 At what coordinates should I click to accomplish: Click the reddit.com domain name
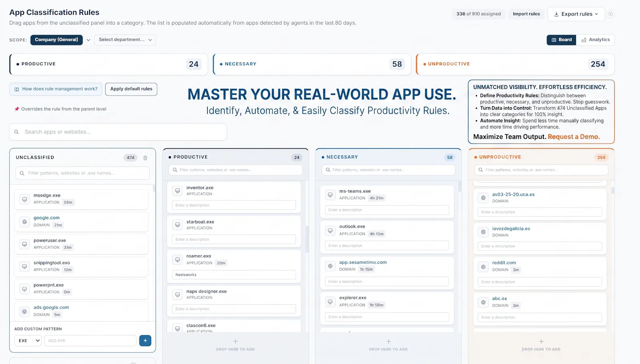pos(504,263)
